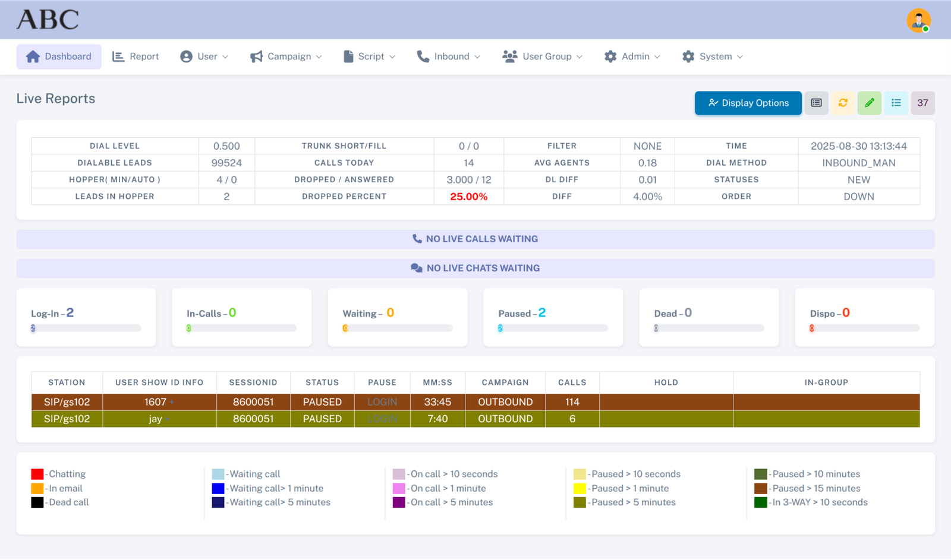Click the Dashboard home icon
951x560 pixels.
[x=33, y=56]
